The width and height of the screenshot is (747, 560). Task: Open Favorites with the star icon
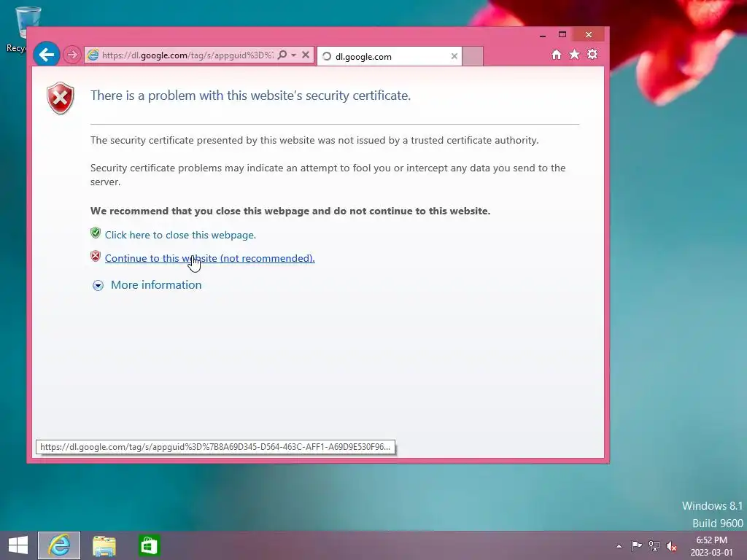tap(575, 54)
